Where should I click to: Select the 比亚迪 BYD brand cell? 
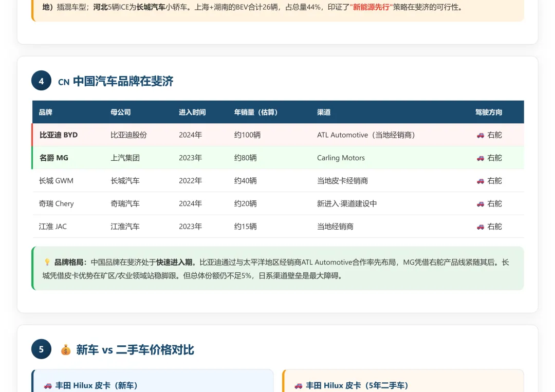pos(59,135)
